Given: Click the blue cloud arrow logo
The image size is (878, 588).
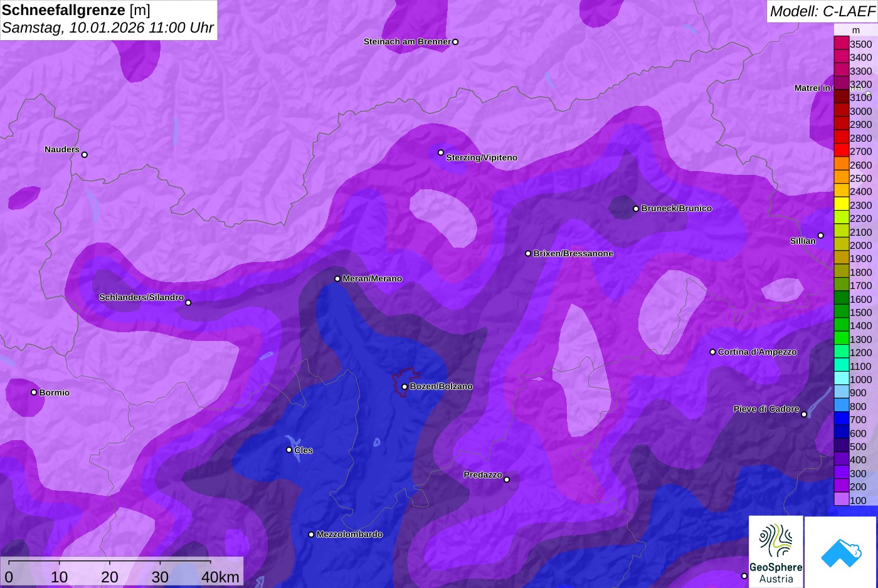Looking at the screenshot, I should tap(841, 552).
